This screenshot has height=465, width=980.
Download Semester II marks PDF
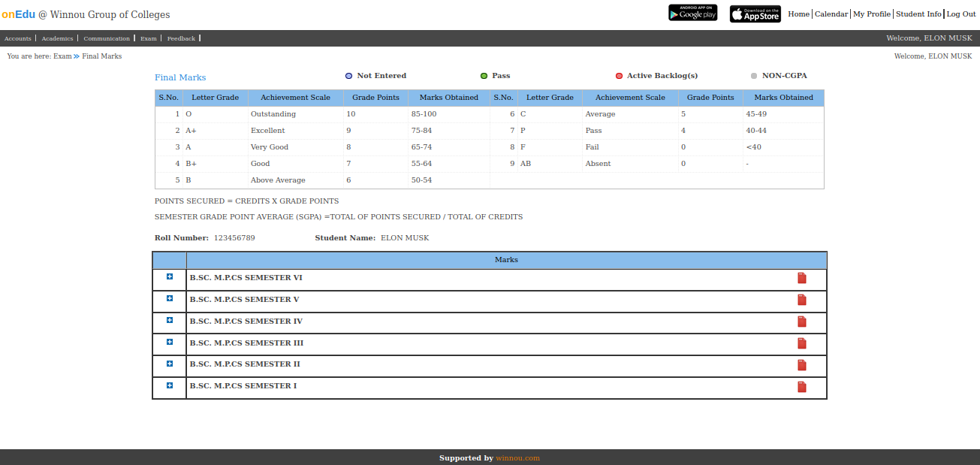point(801,365)
